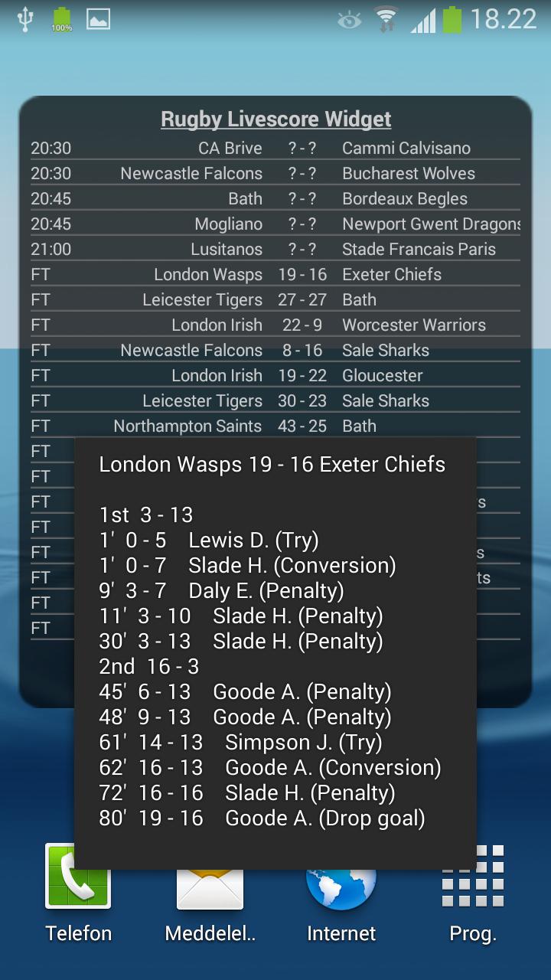Open Northampton Saints 43-25 Bath result
The height and width of the screenshot is (980, 551).
click(275, 426)
